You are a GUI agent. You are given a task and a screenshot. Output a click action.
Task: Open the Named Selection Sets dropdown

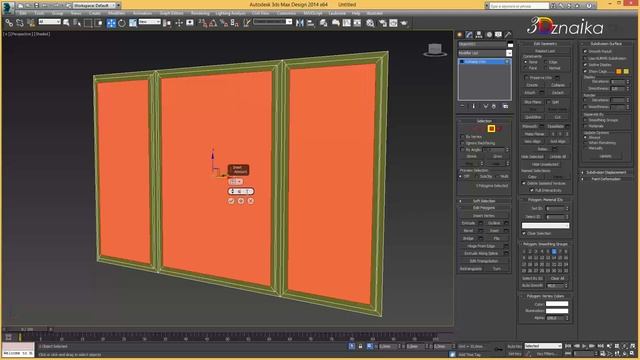(272, 22)
